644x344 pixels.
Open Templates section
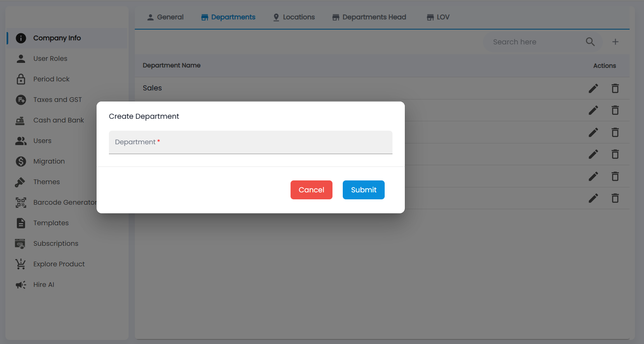point(67,223)
